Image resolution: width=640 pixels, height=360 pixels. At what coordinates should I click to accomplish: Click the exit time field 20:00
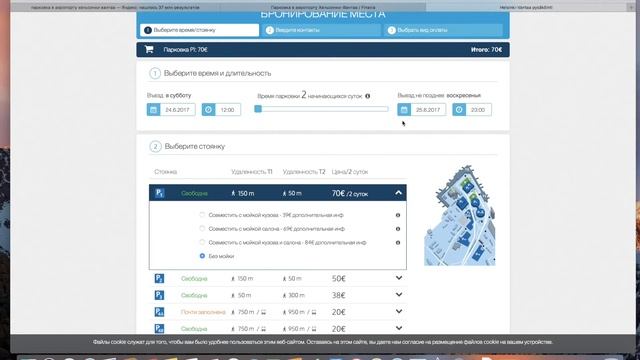click(x=478, y=110)
